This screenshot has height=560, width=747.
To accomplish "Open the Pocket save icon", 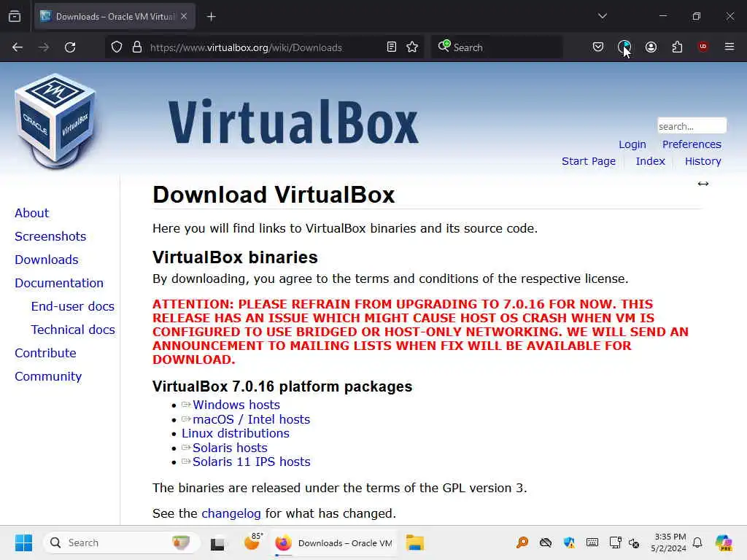I will click(598, 47).
